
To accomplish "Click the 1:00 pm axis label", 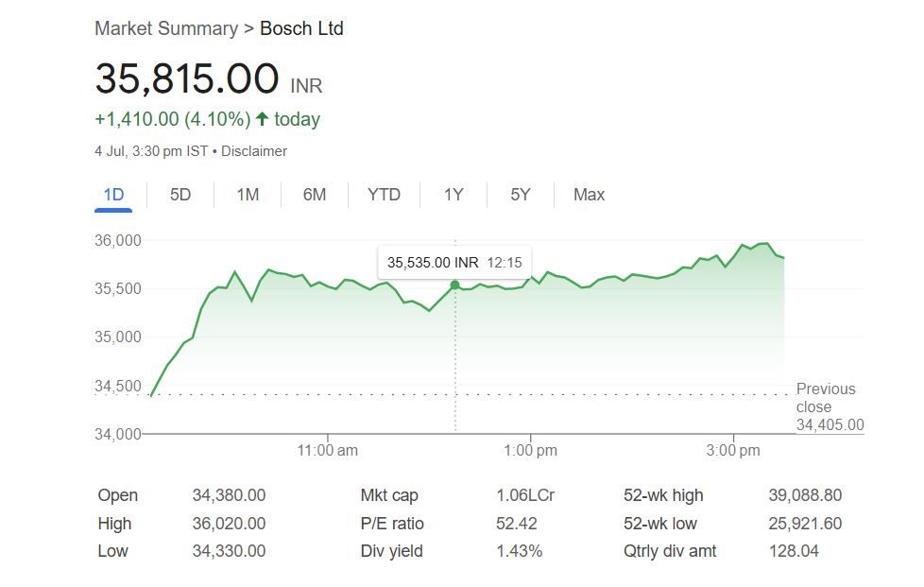I will click(530, 451).
